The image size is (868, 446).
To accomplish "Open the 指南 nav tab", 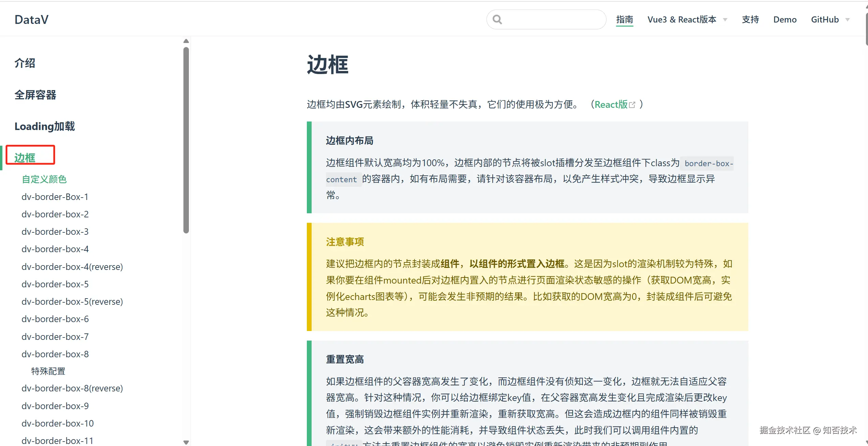I will click(625, 19).
